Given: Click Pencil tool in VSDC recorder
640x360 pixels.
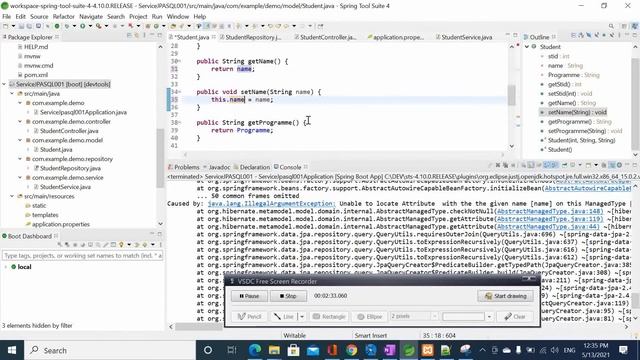Looking at the screenshot, I should pos(249,316).
